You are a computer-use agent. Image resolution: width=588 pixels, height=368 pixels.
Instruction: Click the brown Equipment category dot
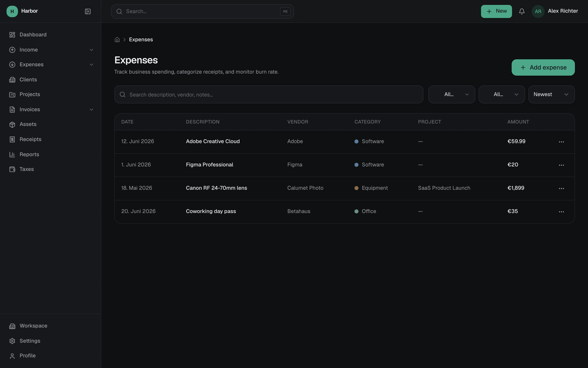[356, 188]
